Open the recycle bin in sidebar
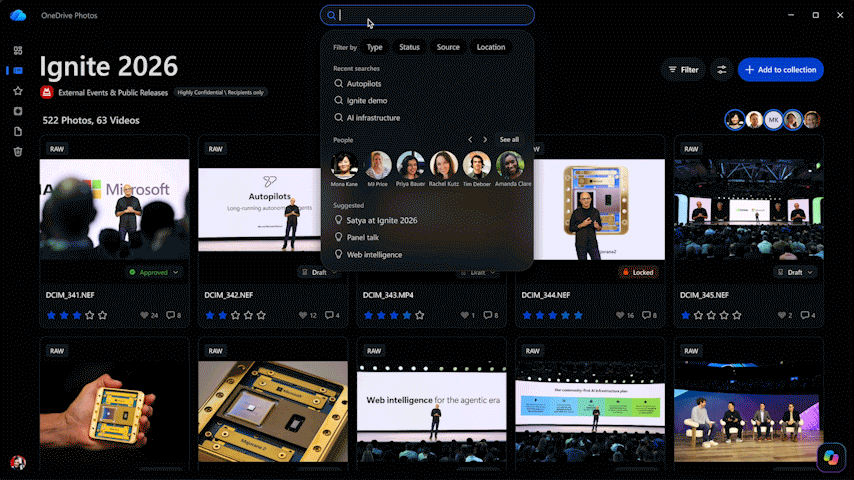Image resolution: width=854 pixels, height=480 pixels. click(x=18, y=151)
